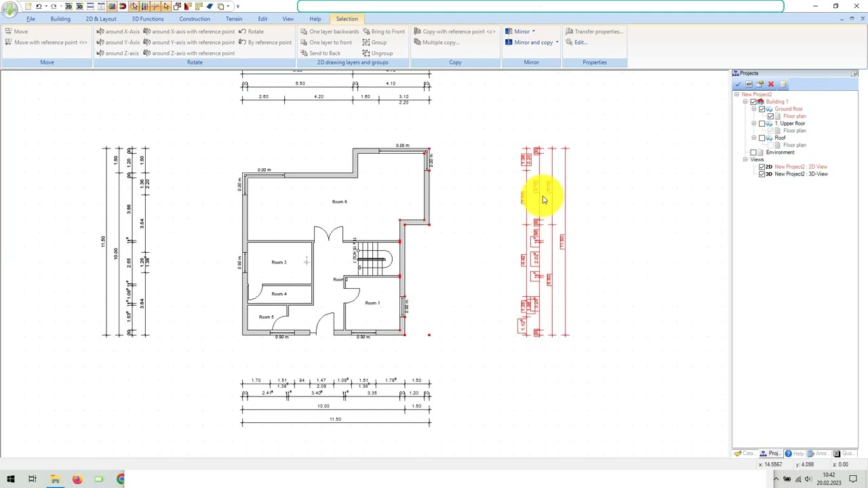Screen dimensions: 868x488
Task: Collapse the Ground floor tree node
Action: 753,109
